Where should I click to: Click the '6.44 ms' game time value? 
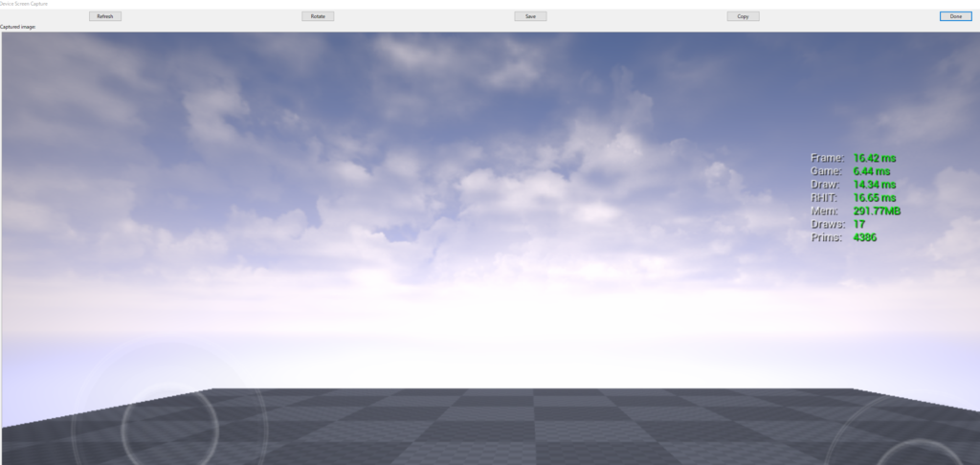coord(872,171)
